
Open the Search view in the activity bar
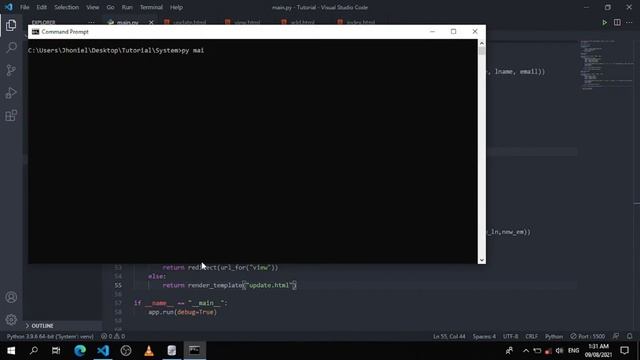pos(11,47)
